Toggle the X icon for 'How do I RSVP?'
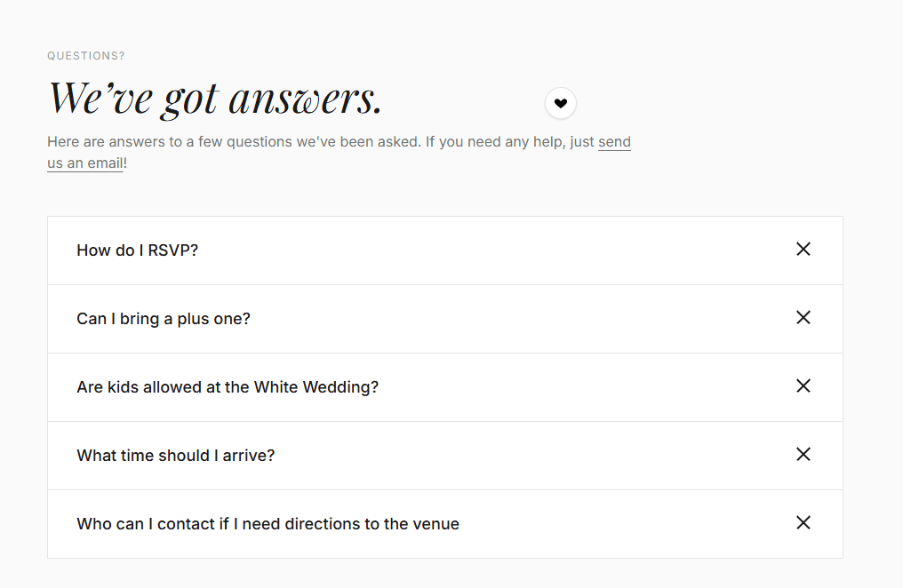The height and width of the screenshot is (588, 903). (x=803, y=249)
